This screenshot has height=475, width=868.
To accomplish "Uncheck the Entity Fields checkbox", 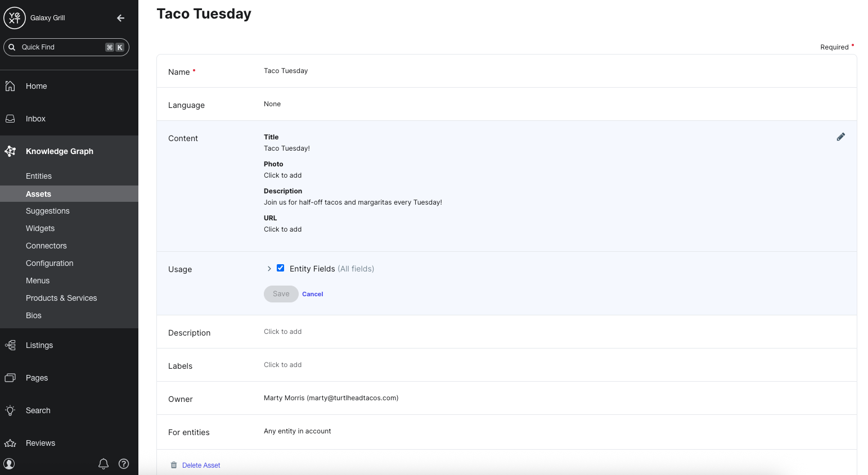I will point(280,268).
